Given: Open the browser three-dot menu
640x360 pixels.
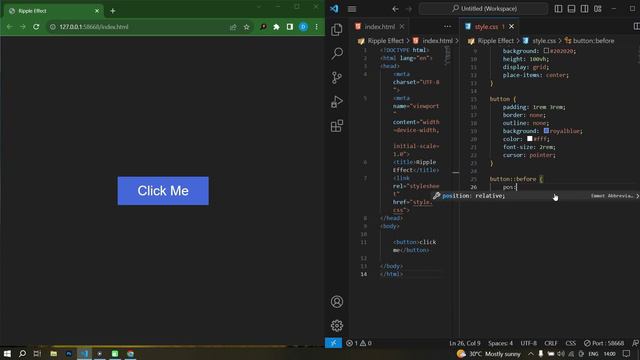Looking at the screenshot, I should click(316, 27).
